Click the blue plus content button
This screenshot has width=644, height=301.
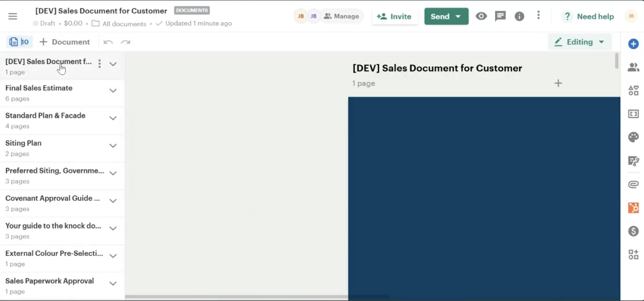pos(633,44)
